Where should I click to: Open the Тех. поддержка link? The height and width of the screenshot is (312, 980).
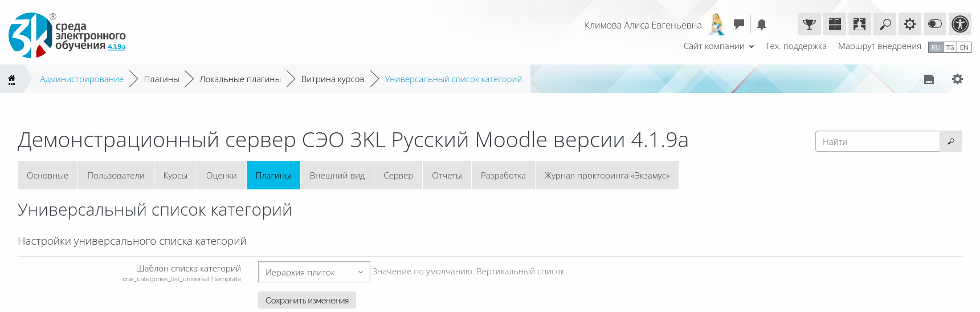[795, 46]
